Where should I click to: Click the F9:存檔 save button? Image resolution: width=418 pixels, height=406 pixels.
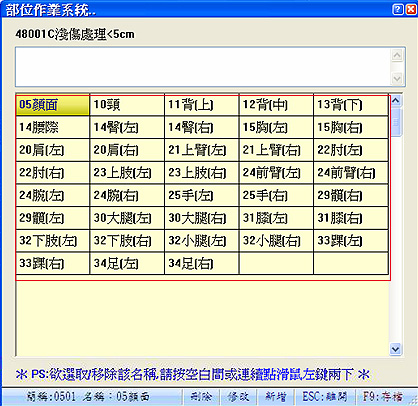coord(383,397)
